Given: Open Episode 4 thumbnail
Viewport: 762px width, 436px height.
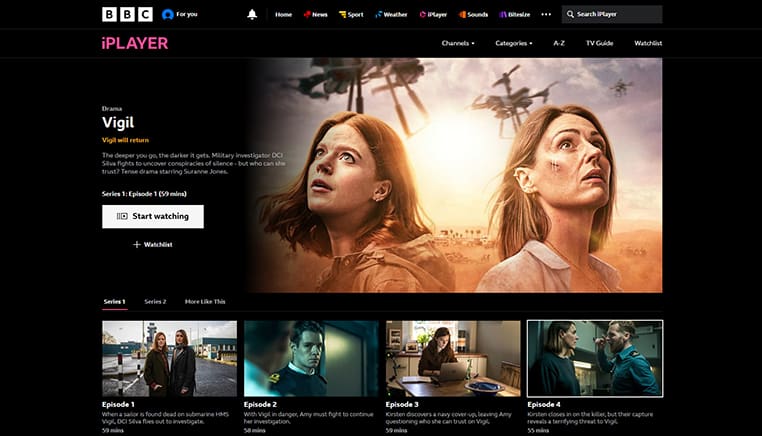Looking at the screenshot, I should tap(595, 358).
